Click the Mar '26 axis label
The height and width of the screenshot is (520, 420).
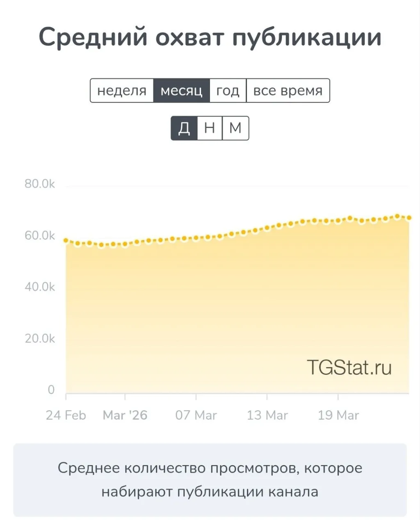[x=125, y=415]
